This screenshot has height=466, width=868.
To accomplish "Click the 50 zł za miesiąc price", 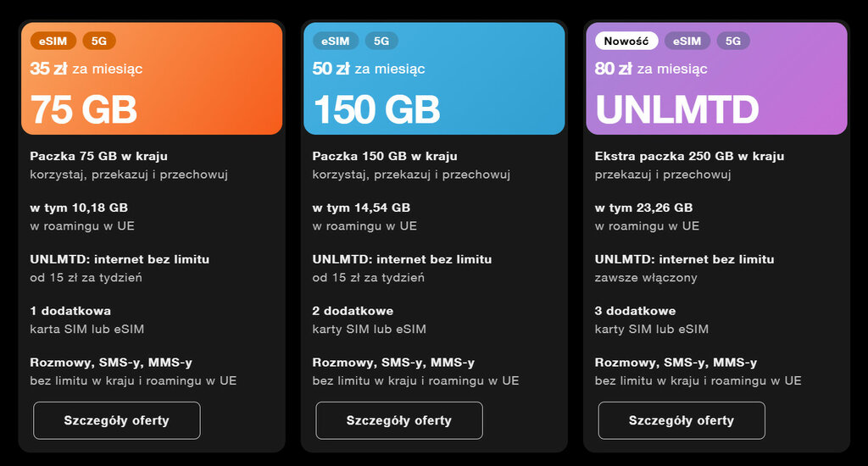I will point(369,69).
